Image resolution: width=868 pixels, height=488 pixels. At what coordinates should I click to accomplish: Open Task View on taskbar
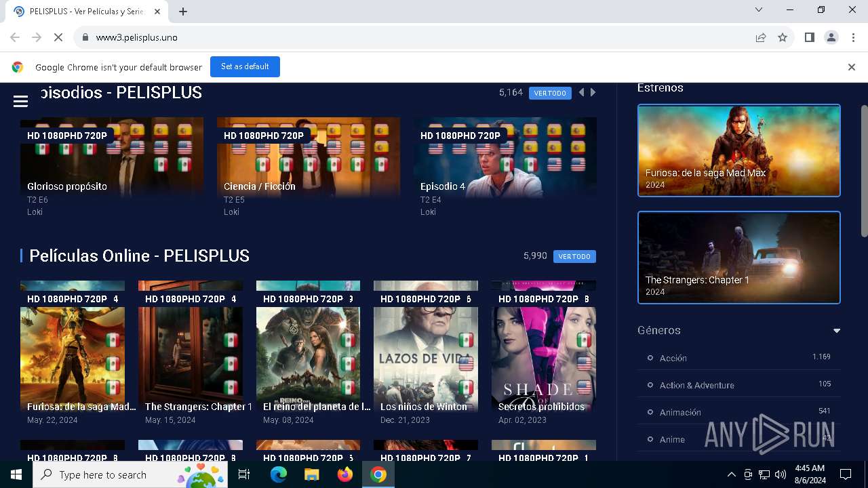(x=244, y=474)
